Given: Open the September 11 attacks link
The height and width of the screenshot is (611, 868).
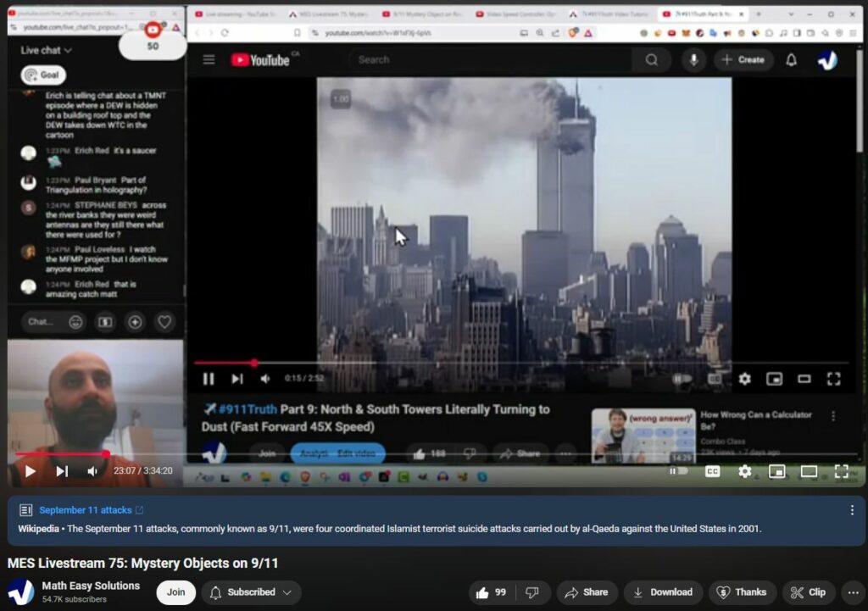Looking at the screenshot, I should point(86,510).
